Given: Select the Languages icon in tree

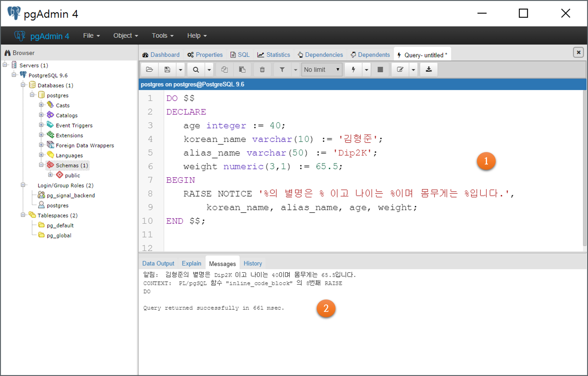Looking at the screenshot, I should point(51,155).
